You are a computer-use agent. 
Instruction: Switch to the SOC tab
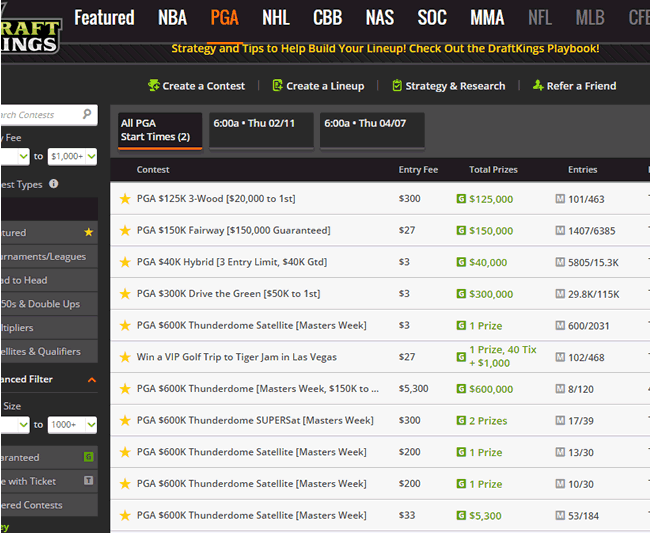coord(432,18)
